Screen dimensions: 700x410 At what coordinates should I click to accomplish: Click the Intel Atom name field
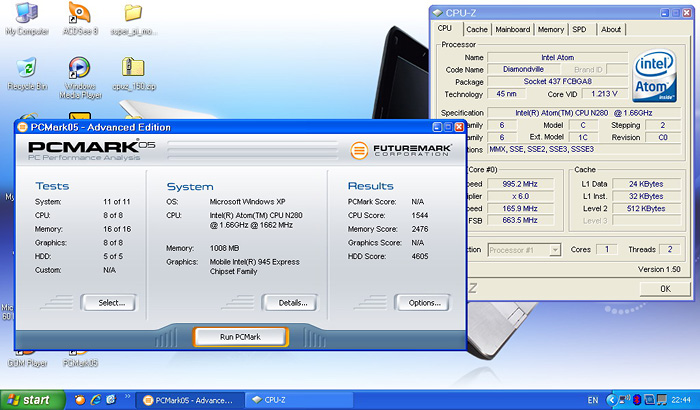point(558,57)
